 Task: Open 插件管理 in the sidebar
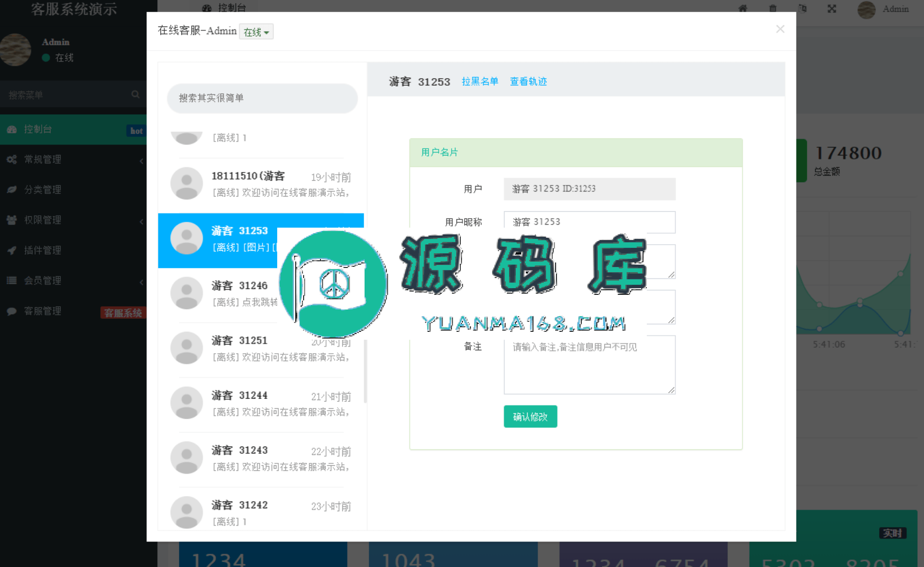pyautogui.click(x=73, y=250)
